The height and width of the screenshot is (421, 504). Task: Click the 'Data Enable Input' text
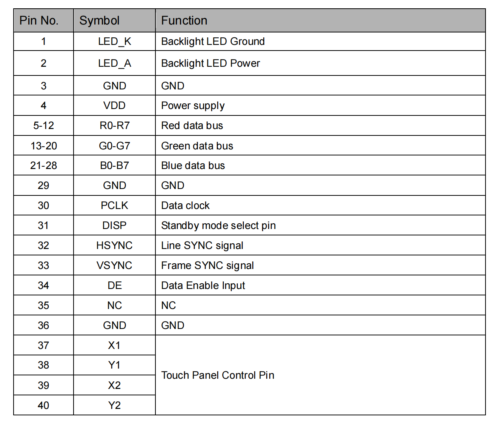tap(203, 286)
